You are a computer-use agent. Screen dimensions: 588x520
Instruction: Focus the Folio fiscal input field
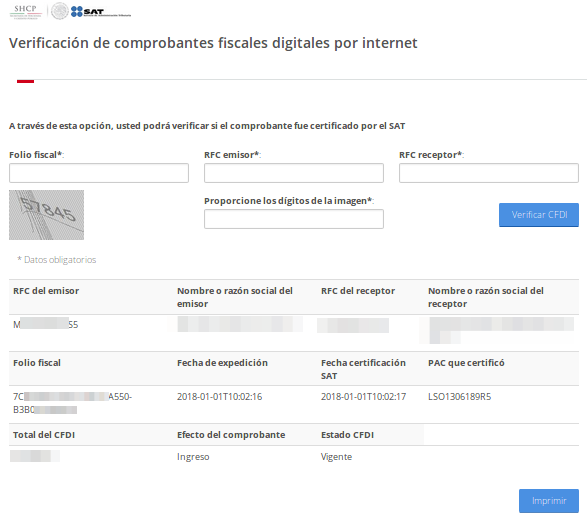click(99, 173)
